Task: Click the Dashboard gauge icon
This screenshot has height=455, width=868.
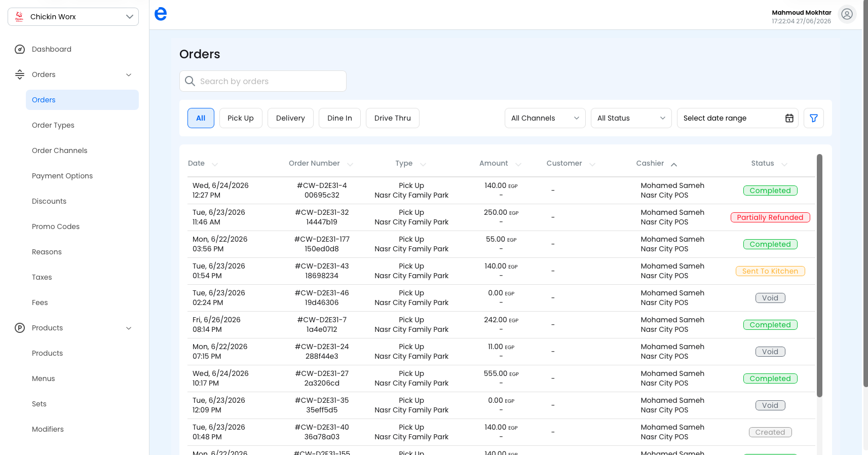Action: click(x=20, y=49)
